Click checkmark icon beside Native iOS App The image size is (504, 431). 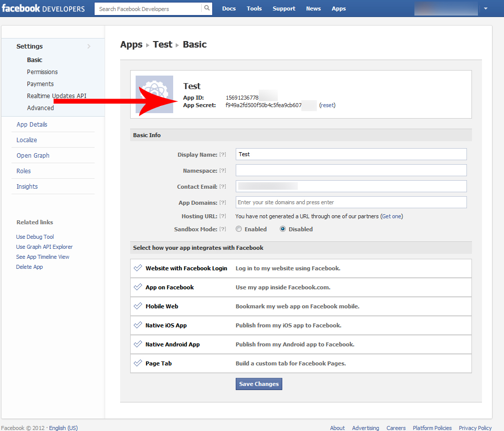[138, 325]
